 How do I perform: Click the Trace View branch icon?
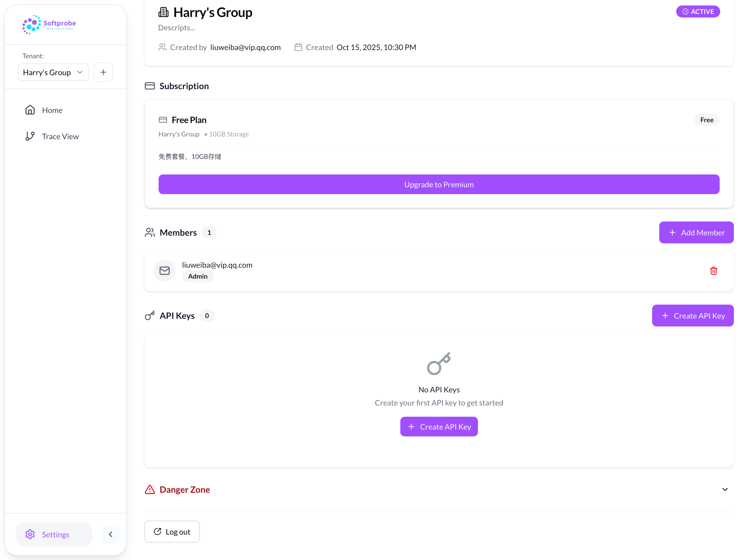pos(30,136)
